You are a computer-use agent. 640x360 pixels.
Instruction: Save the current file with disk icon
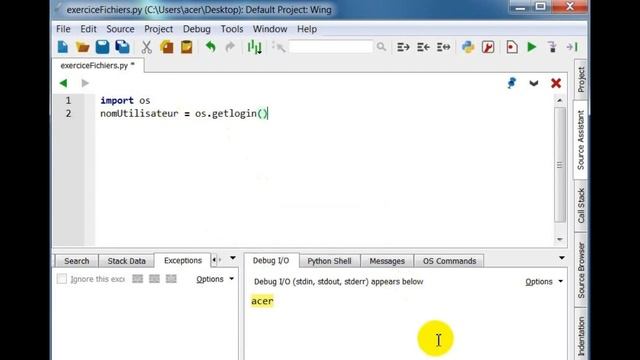(102, 47)
